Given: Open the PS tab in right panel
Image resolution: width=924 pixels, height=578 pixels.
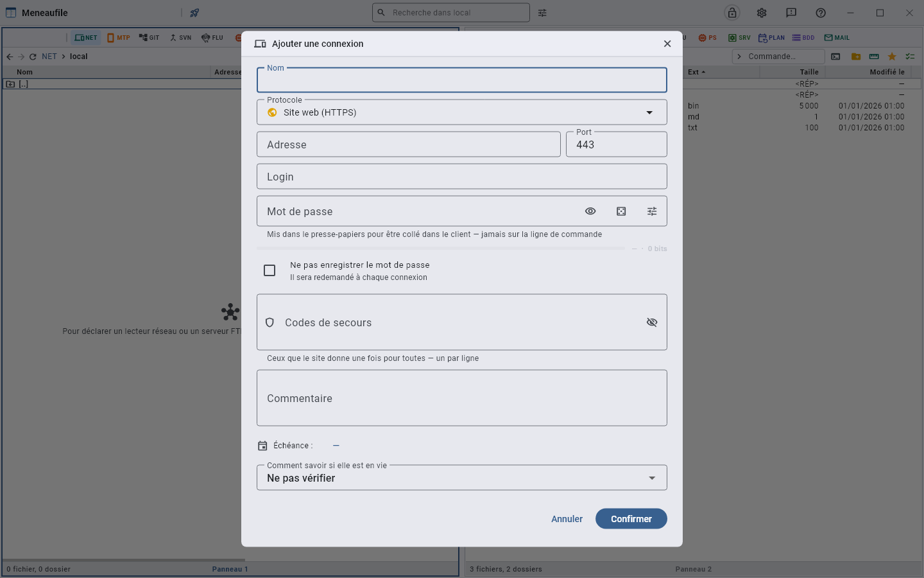Looking at the screenshot, I should [x=708, y=38].
